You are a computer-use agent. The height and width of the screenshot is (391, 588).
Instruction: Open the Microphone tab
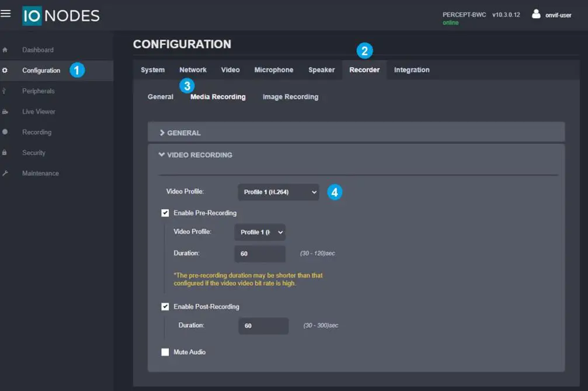[x=274, y=70]
